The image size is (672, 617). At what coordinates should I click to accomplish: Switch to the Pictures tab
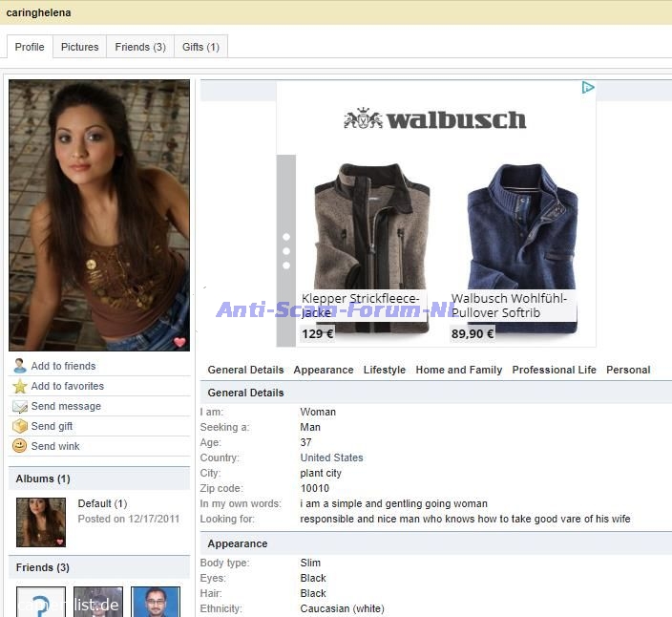[x=79, y=47]
